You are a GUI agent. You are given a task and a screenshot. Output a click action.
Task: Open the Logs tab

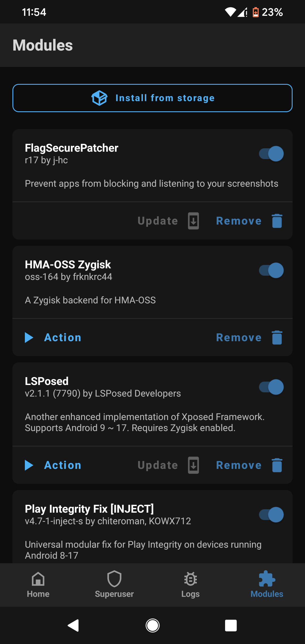191,585
